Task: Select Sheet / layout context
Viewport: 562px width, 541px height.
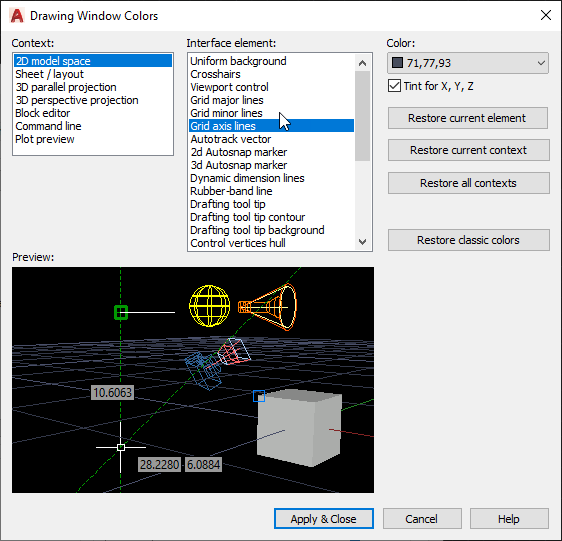Action: click(49, 74)
